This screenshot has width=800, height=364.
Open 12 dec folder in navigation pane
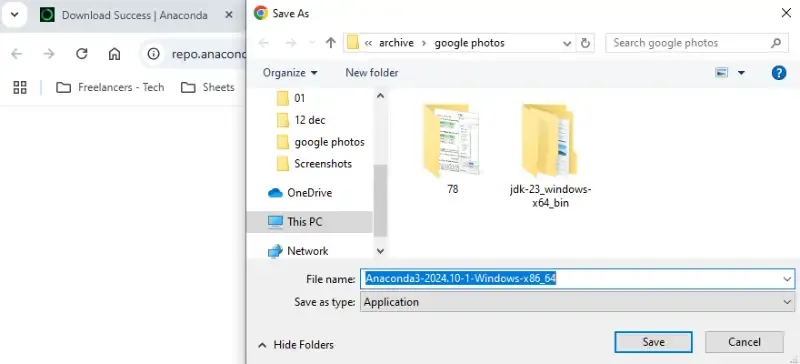(310, 120)
